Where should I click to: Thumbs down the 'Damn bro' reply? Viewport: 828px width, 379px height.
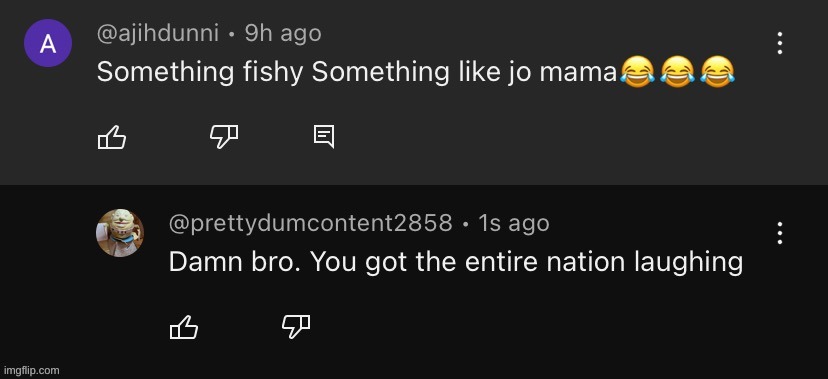pos(296,327)
